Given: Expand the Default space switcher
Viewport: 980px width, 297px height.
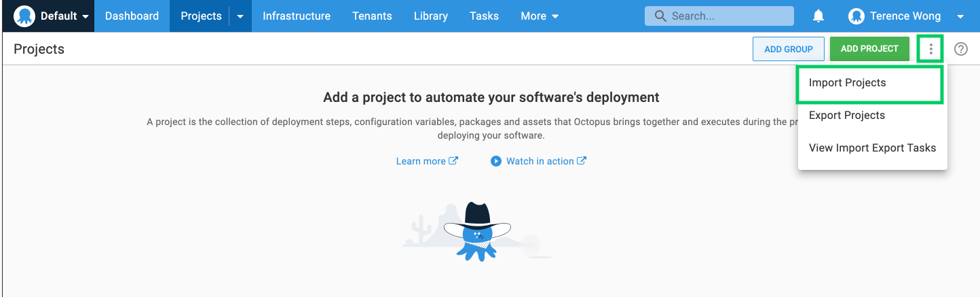Looking at the screenshot, I should [x=85, y=16].
